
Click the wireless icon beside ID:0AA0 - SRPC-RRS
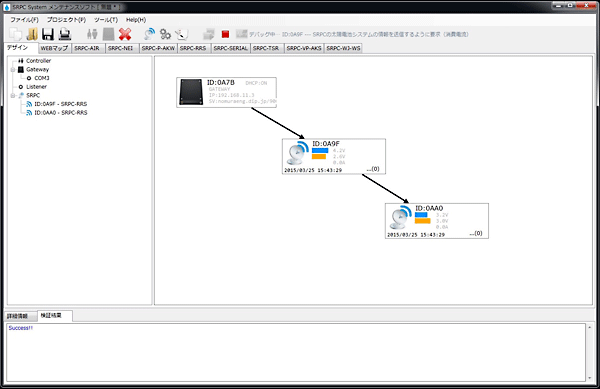pos(29,113)
